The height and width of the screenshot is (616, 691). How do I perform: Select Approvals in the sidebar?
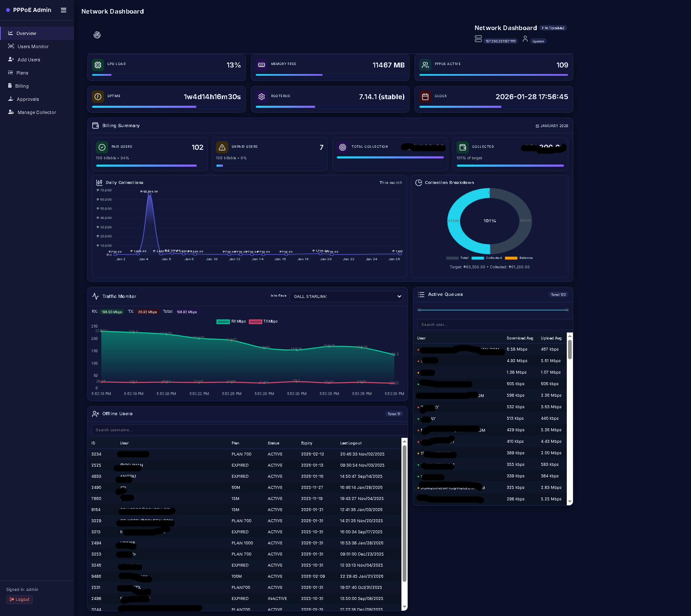pyautogui.click(x=11, y=99)
